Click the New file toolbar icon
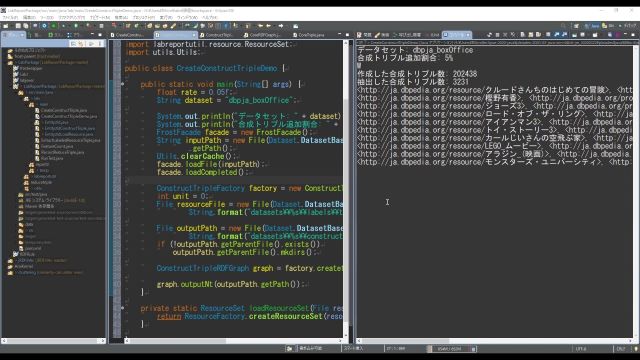640x360 pixels. (x=5, y=26)
